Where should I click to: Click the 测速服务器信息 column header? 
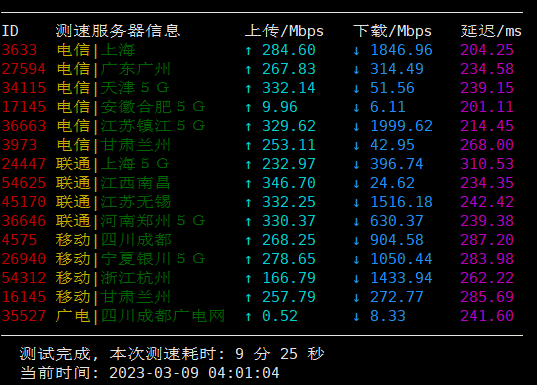pyautogui.click(x=118, y=31)
